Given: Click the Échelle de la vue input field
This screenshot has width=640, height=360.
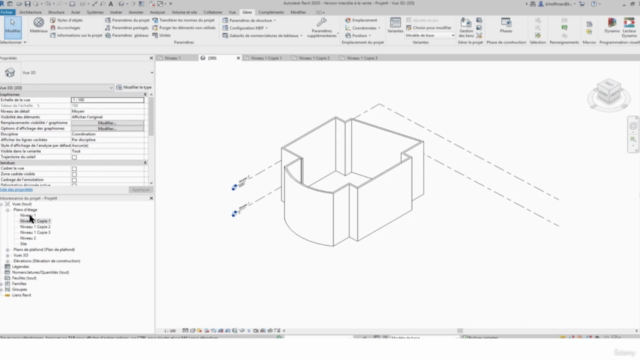Looking at the screenshot, I should pyautogui.click(x=107, y=100).
